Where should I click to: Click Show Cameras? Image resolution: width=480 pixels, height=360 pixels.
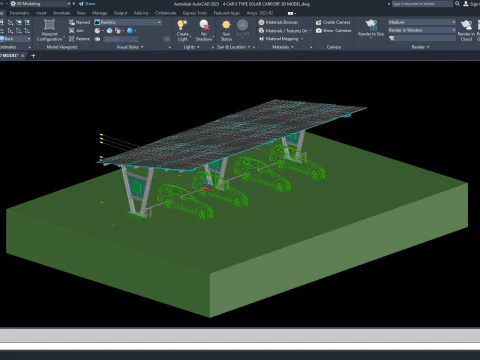tap(333, 30)
